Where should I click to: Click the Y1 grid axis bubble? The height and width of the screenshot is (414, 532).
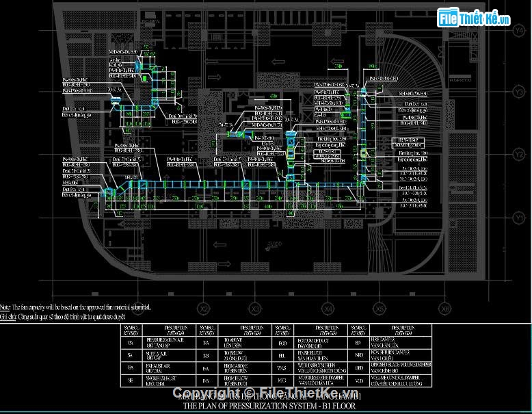point(519,218)
